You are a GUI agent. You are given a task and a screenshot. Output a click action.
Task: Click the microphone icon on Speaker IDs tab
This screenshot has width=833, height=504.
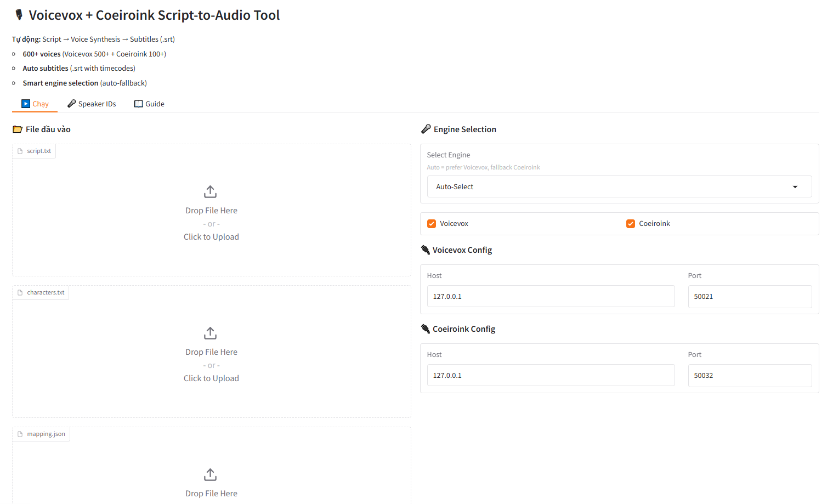point(71,104)
